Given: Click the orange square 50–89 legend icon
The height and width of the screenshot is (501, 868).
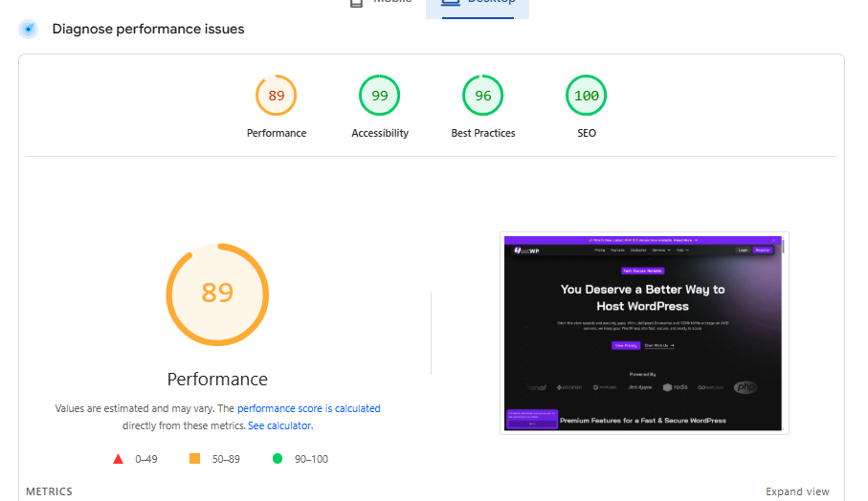Looking at the screenshot, I should 194,458.
